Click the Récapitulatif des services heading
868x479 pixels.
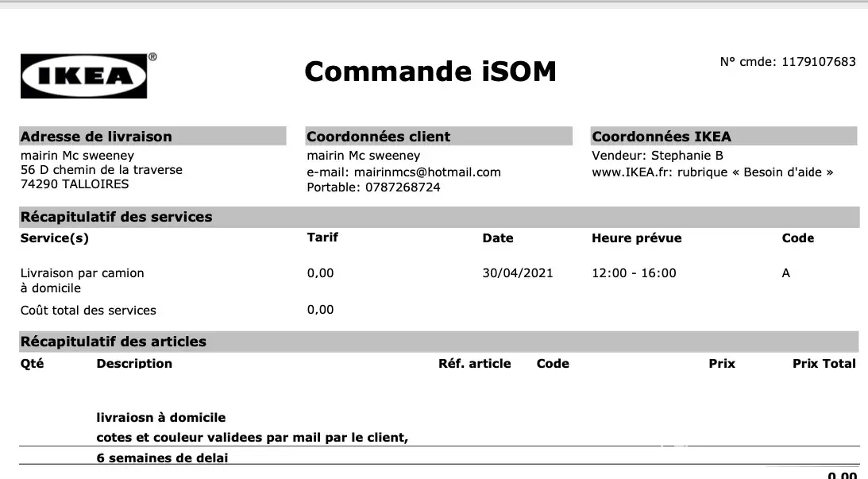pos(116,217)
